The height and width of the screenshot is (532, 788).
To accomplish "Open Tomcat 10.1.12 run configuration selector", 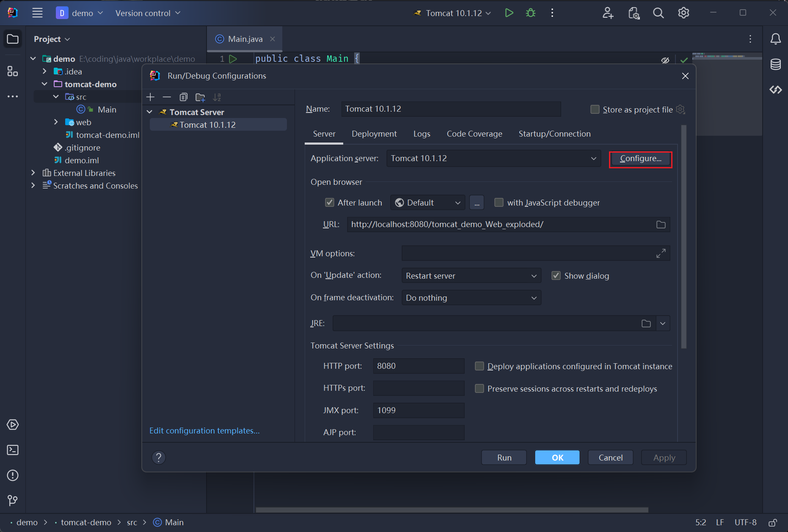I will [x=452, y=13].
